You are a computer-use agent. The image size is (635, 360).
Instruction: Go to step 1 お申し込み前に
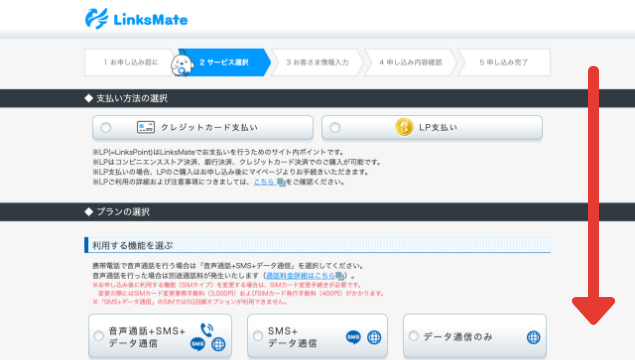click(x=129, y=62)
